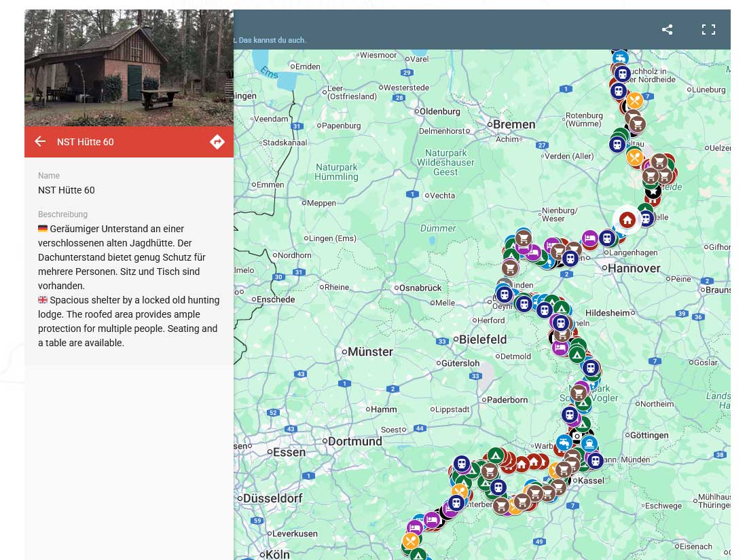Image resolution: width=747 pixels, height=560 pixels.
Task: Select the blue water tap marker near Warburg
Action: click(x=563, y=443)
